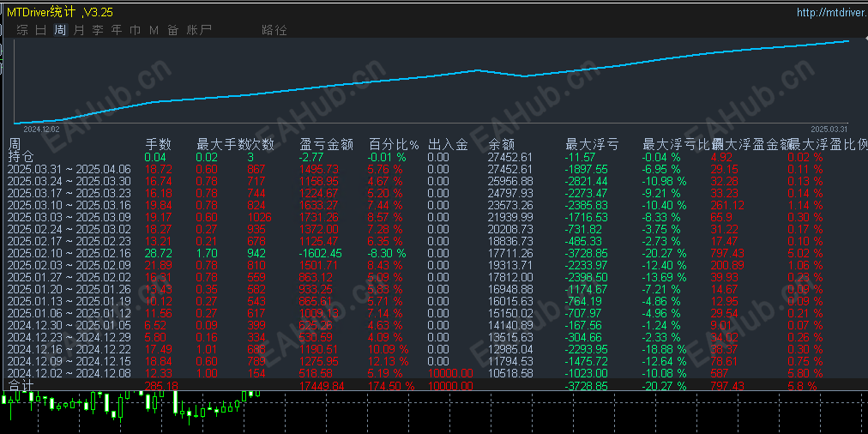Click the percentage value 10.09 %

pos(389,349)
